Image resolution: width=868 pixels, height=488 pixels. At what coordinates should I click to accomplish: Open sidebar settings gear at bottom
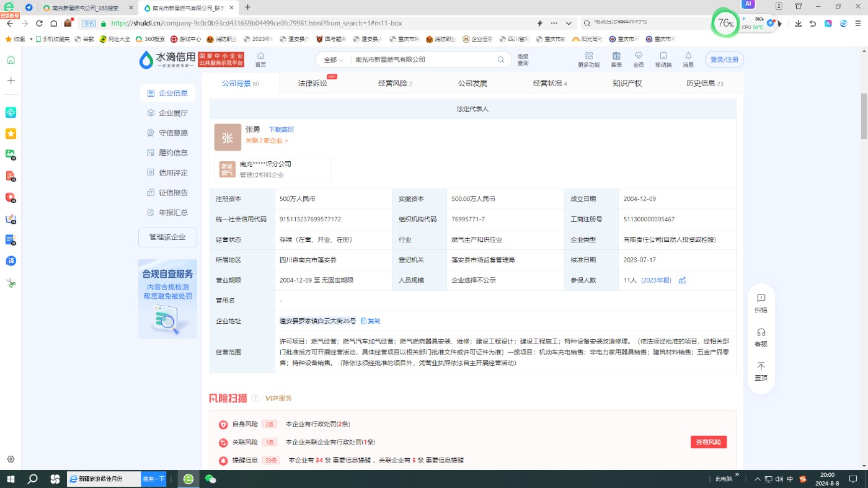point(11,459)
